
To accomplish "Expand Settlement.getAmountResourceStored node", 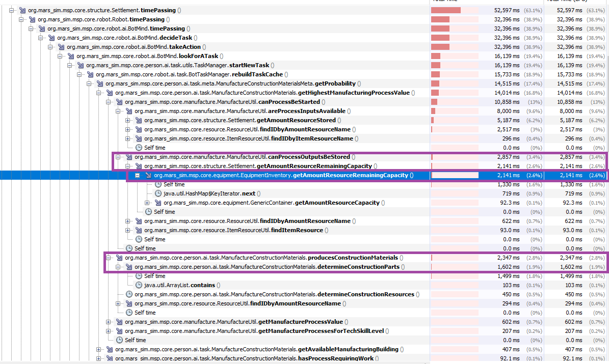I will click(128, 120).
